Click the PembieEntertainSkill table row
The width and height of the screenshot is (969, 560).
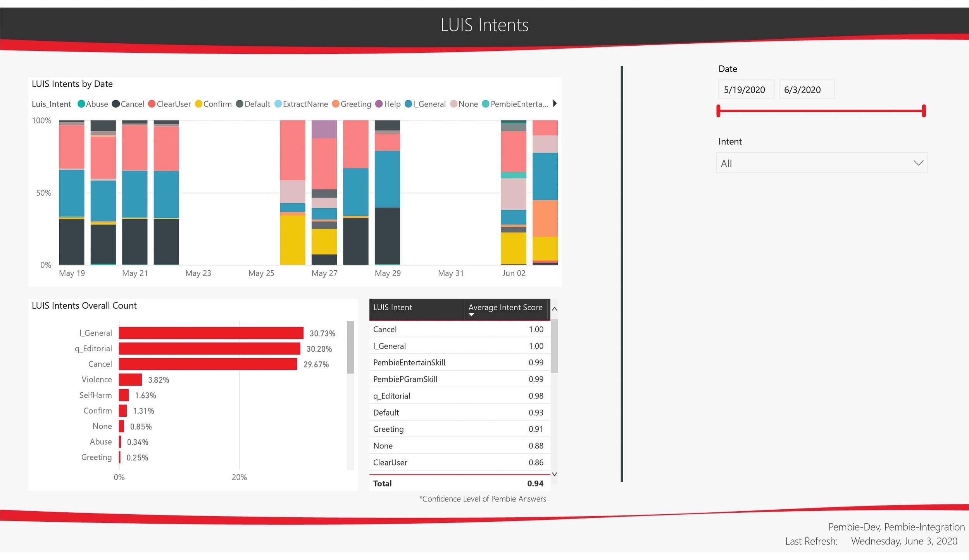(x=460, y=362)
